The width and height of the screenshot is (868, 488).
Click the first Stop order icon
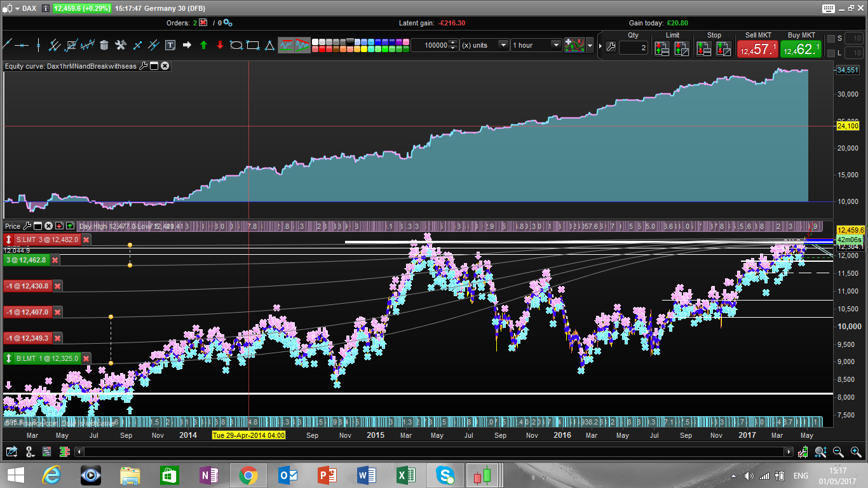pyautogui.click(x=703, y=48)
